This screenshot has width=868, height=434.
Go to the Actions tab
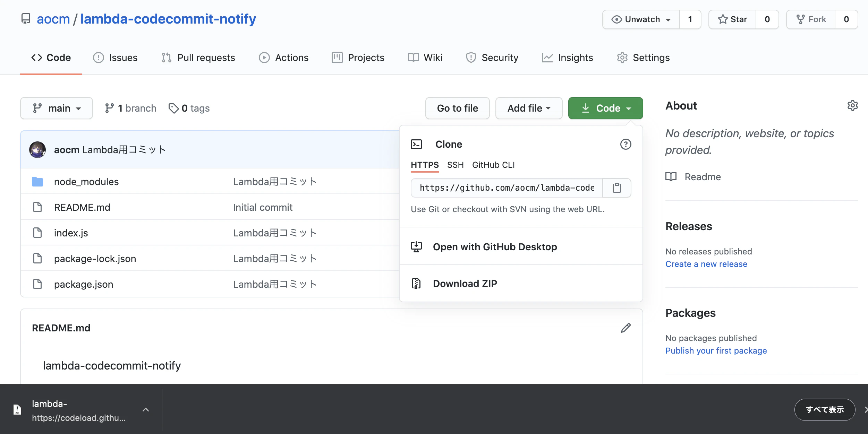(284, 58)
